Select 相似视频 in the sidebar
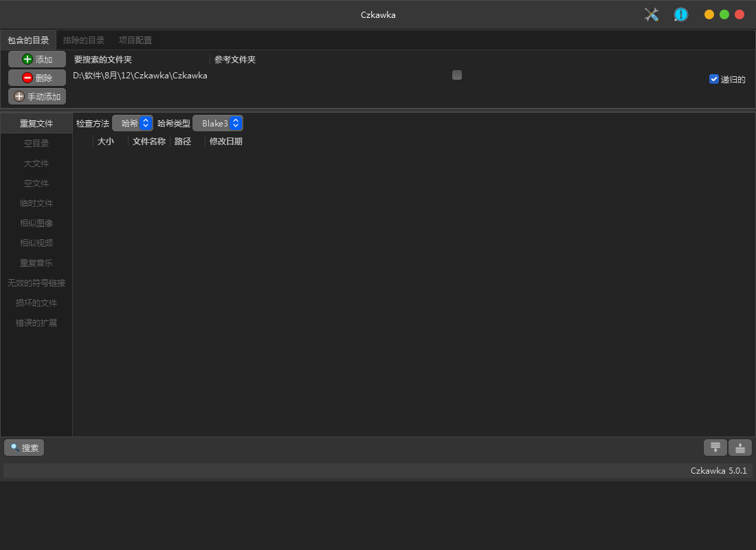 click(36, 243)
